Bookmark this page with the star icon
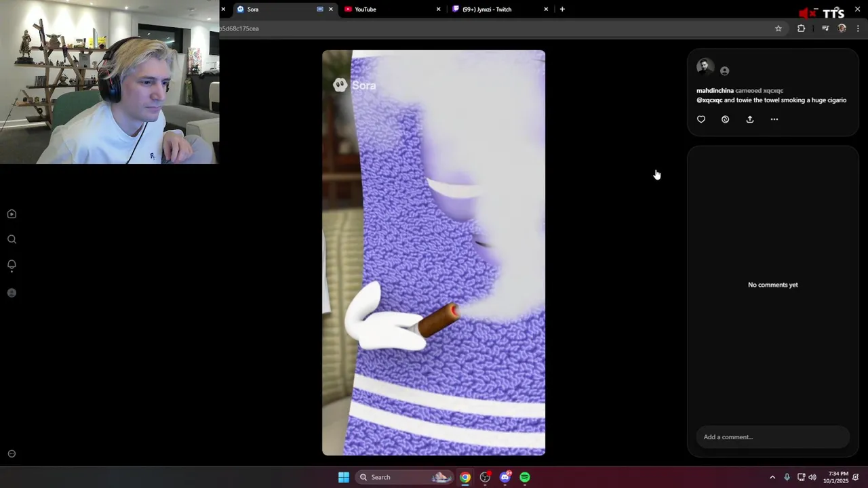The image size is (868, 488). (x=778, y=28)
